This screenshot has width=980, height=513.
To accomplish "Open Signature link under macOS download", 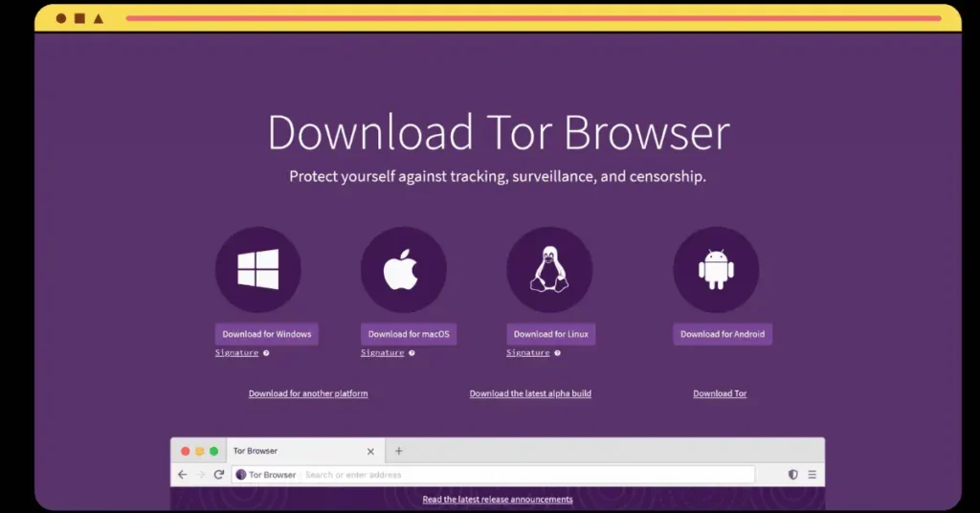I will point(383,352).
